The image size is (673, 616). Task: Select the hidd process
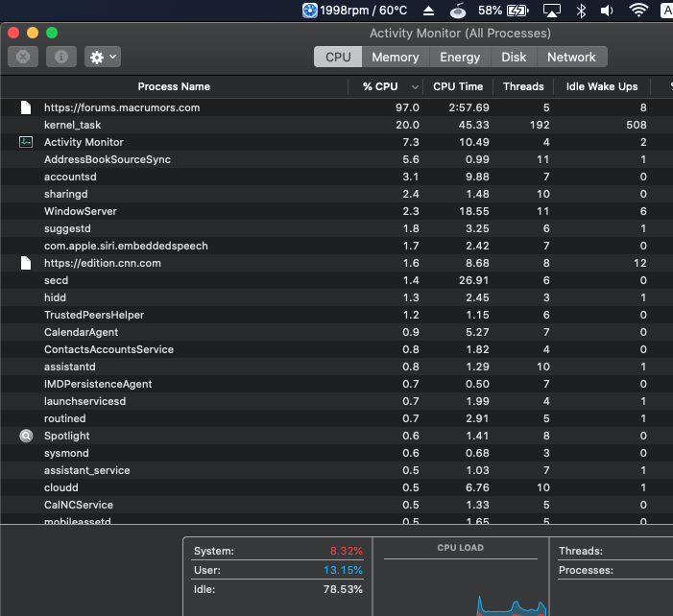tap(55, 297)
